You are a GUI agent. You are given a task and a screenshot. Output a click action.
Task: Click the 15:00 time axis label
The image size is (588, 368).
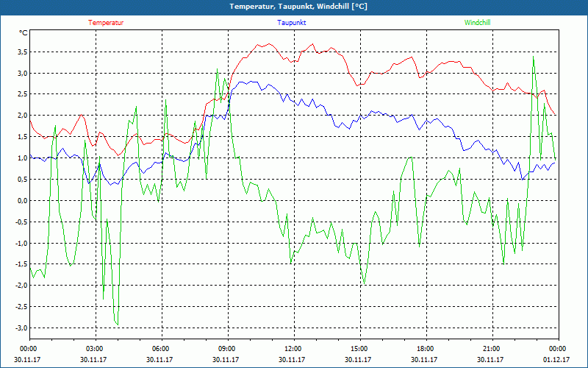tap(359, 349)
